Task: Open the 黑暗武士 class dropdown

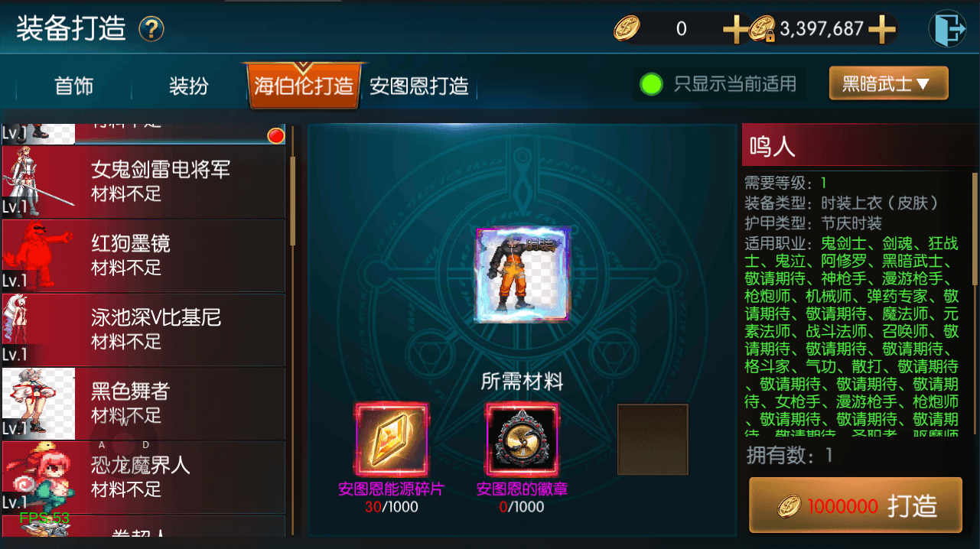Action: (x=888, y=83)
